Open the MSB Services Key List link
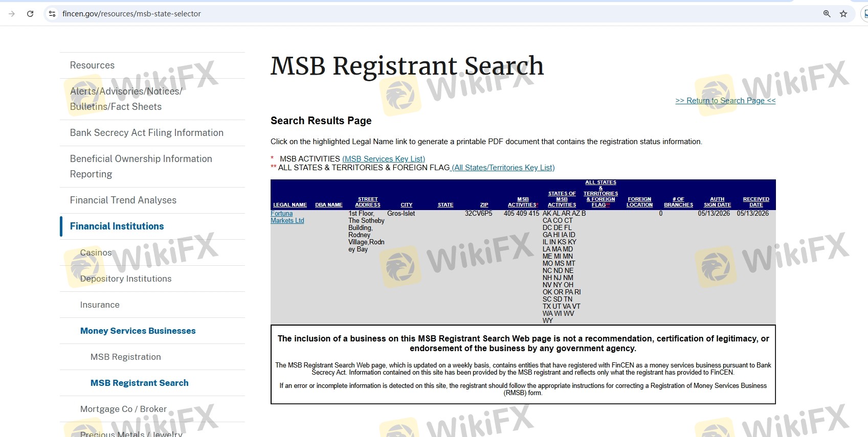 click(x=384, y=159)
